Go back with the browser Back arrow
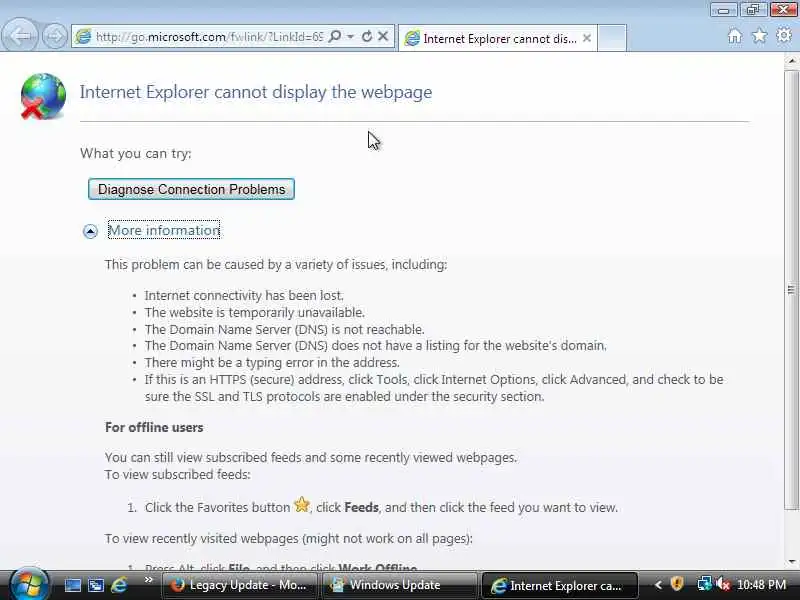The width and height of the screenshot is (800, 600). coord(20,35)
